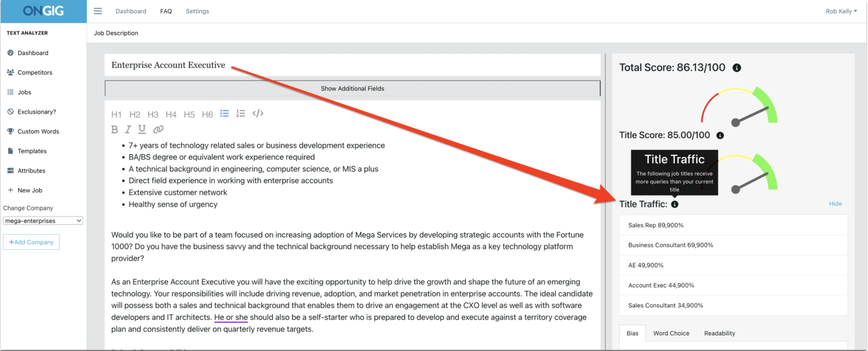Viewport: 868px width, 351px height.
Task: Select the numbered list icon
Action: point(241,113)
